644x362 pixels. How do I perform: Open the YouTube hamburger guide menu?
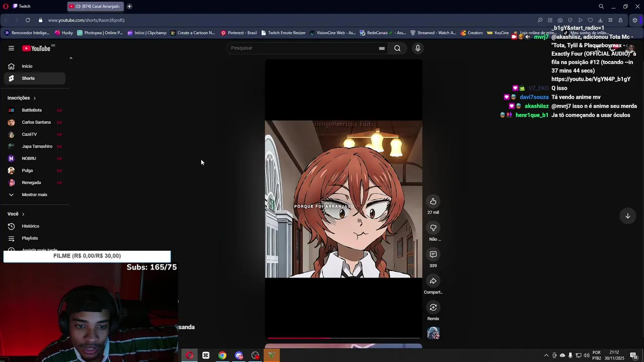tap(11, 48)
